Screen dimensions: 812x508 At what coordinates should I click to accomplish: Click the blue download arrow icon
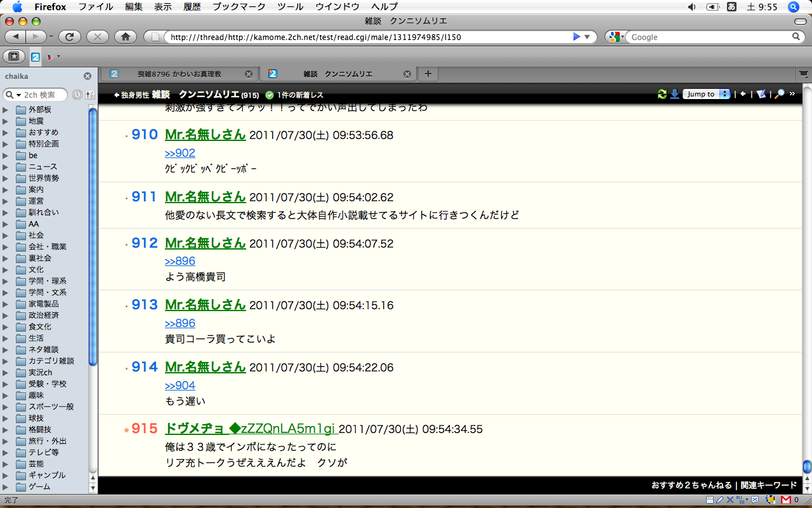click(674, 94)
